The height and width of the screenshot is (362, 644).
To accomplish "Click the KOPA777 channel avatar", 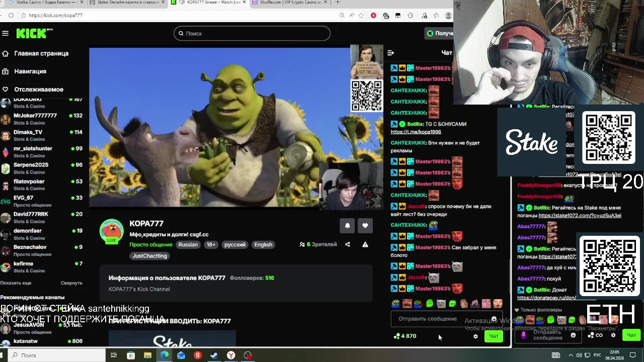I will tap(111, 230).
